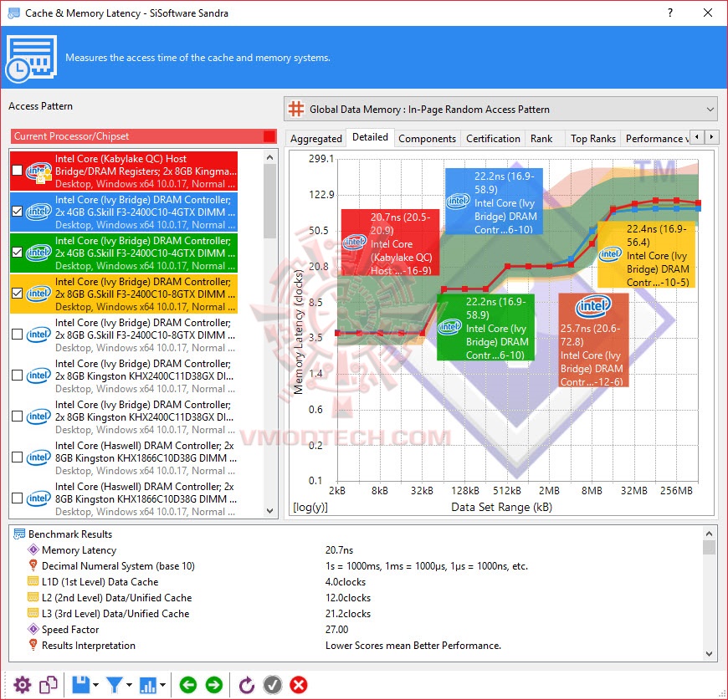Click the Current Processor/Chipset header
This screenshot has height=700, width=728.
click(x=143, y=136)
